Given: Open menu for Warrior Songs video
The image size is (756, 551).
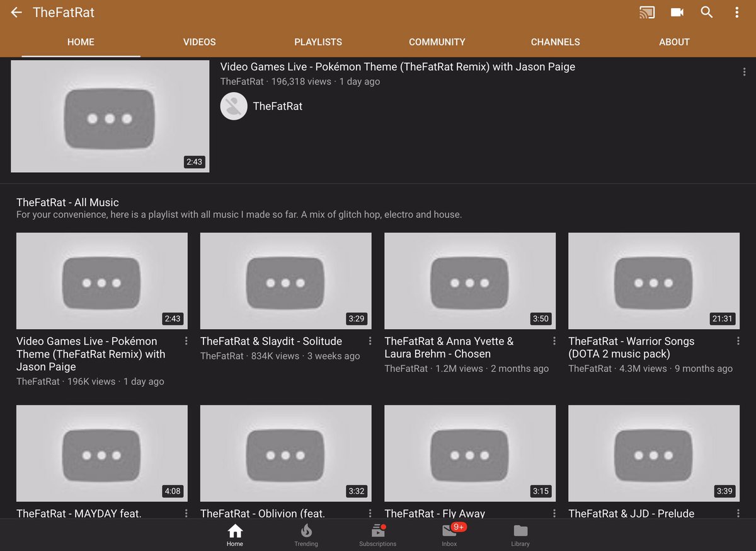Looking at the screenshot, I should click(x=738, y=341).
